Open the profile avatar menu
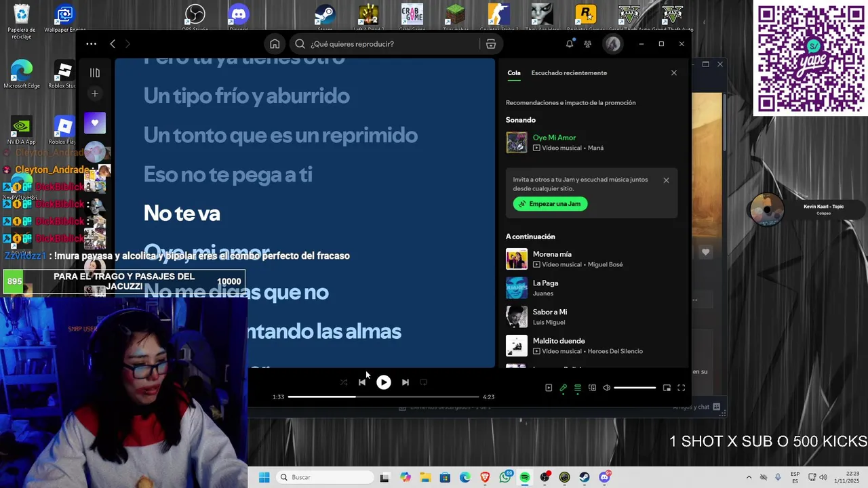 pyautogui.click(x=613, y=44)
